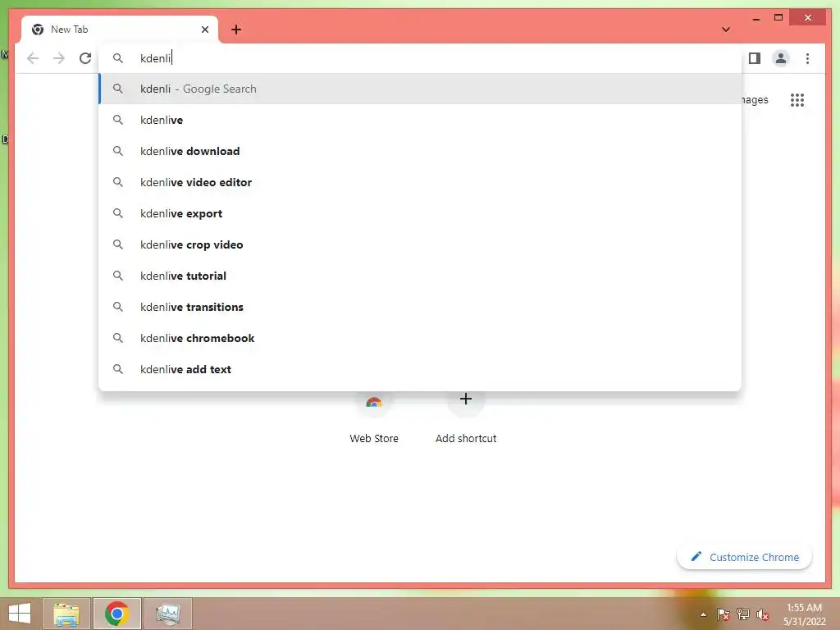Show hidden tray icons arrow
Viewport: 840px width, 630px height.
(x=703, y=614)
